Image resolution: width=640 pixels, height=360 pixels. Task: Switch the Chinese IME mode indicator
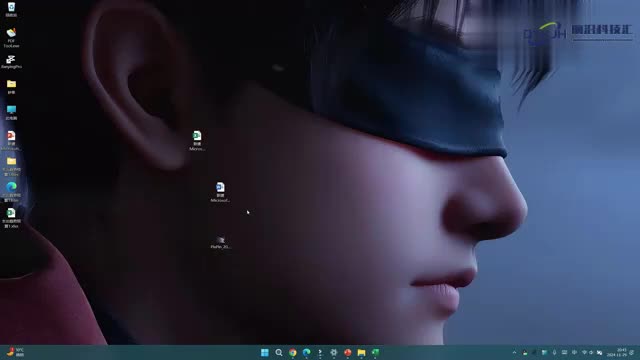(x=574, y=352)
